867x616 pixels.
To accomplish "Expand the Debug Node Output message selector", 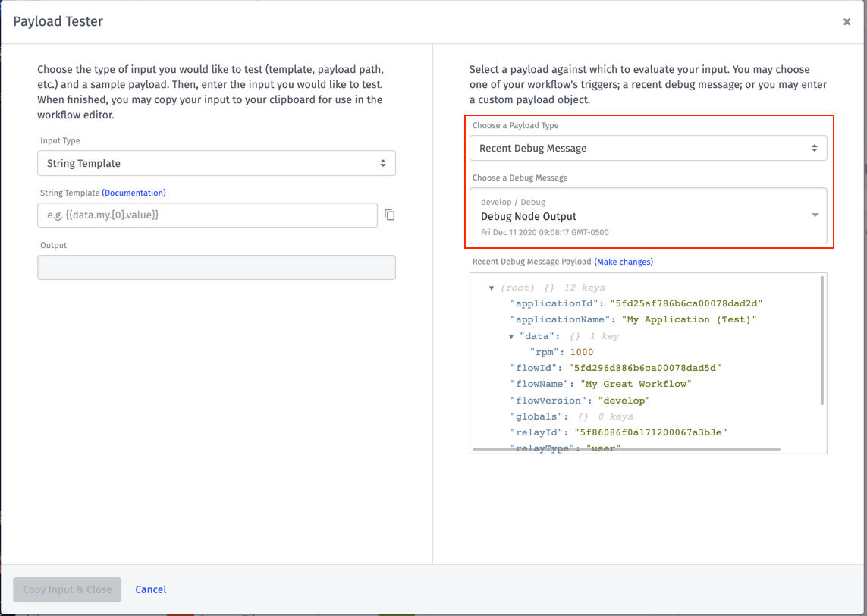I will [x=648, y=216].
